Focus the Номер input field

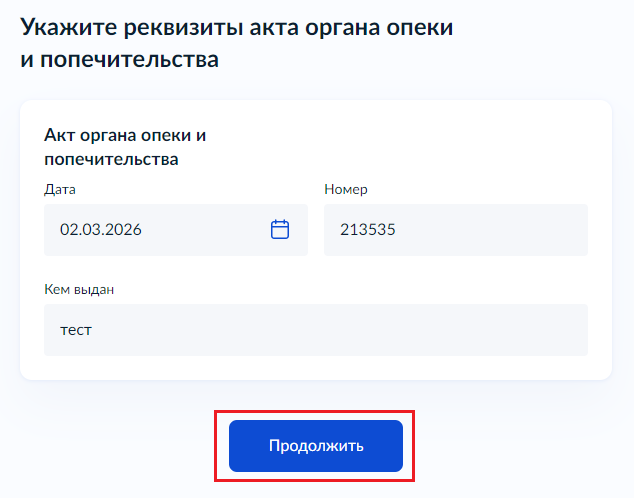455,229
